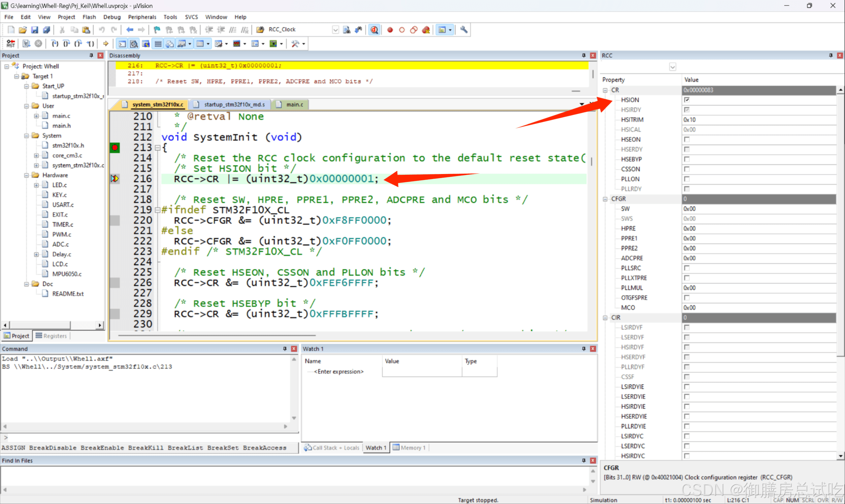Viewport: 845px width, 504px height.
Task: Click the RCC panel scroll-down arrow
Action: (x=840, y=456)
